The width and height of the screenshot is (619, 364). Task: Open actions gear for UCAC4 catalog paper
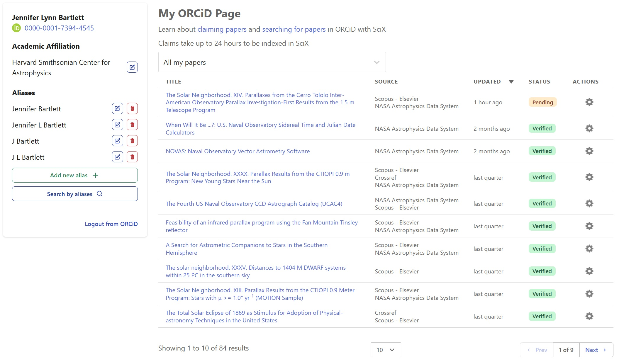[x=589, y=203]
